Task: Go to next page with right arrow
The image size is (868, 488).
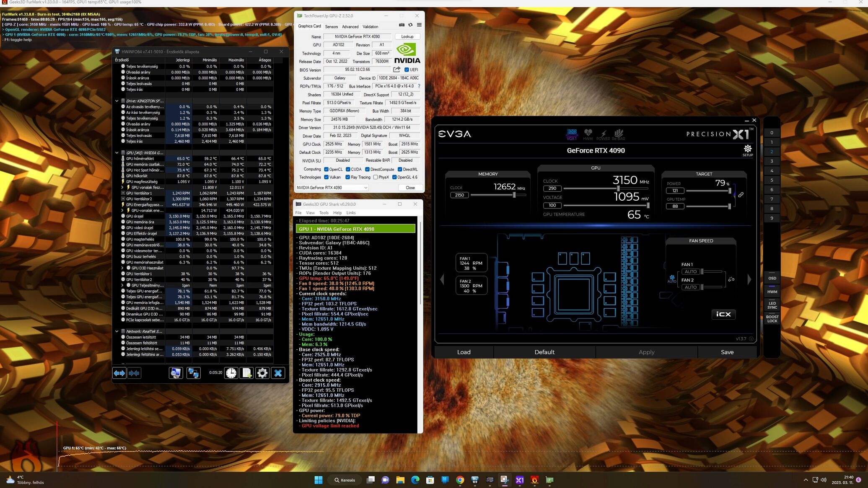Action: [x=749, y=279]
